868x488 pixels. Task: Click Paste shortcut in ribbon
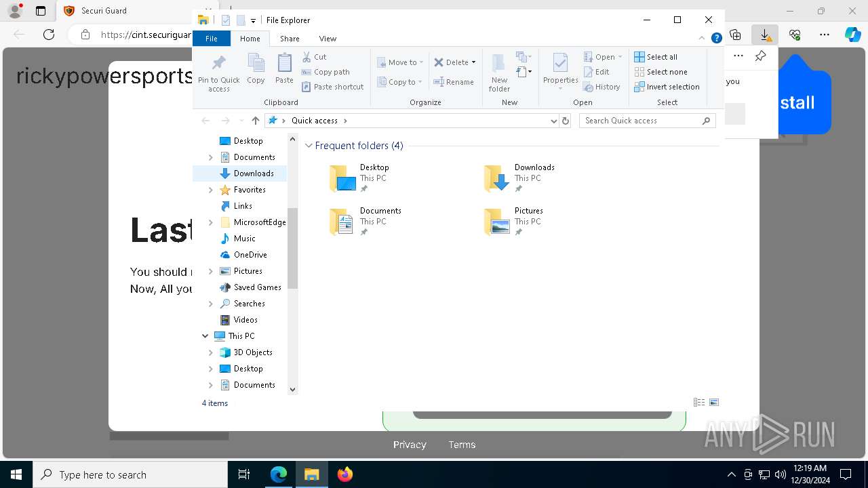point(332,87)
